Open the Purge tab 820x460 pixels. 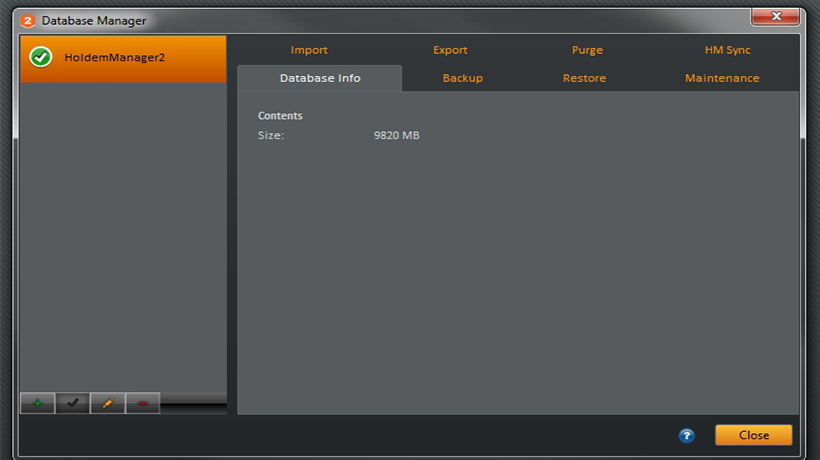coord(587,50)
